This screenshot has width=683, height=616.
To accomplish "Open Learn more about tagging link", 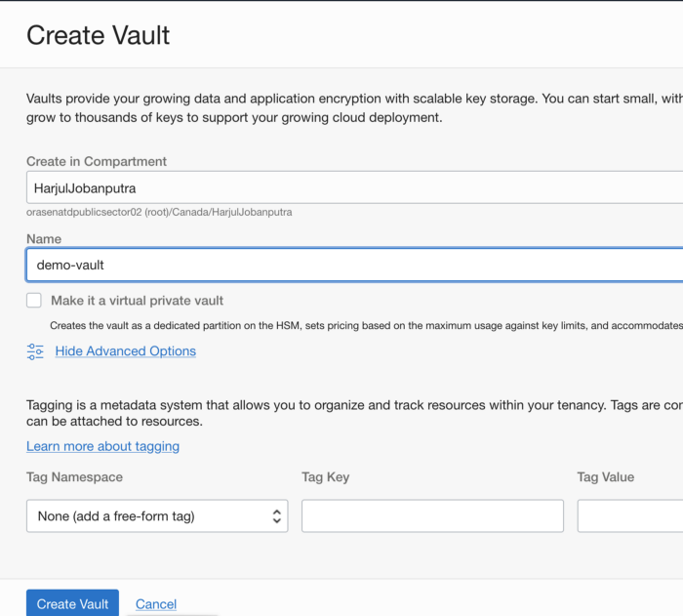I will click(102, 446).
